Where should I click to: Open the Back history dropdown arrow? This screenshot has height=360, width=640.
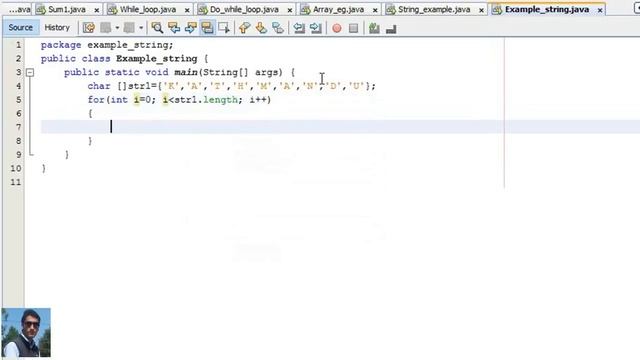(x=117, y=28)
